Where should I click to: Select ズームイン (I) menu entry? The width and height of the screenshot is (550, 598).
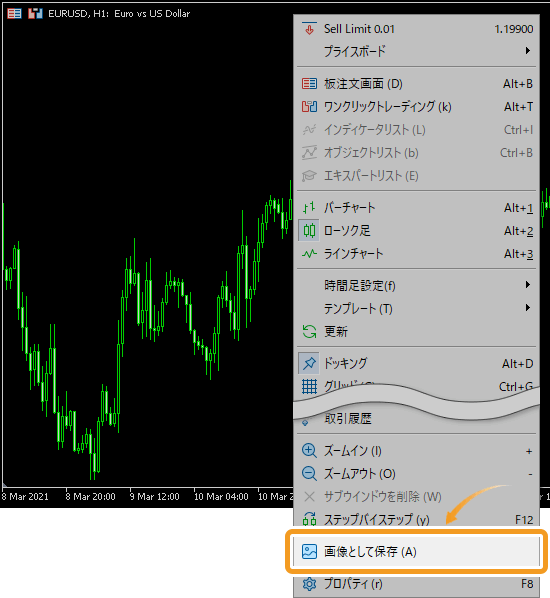pos(416,451)
